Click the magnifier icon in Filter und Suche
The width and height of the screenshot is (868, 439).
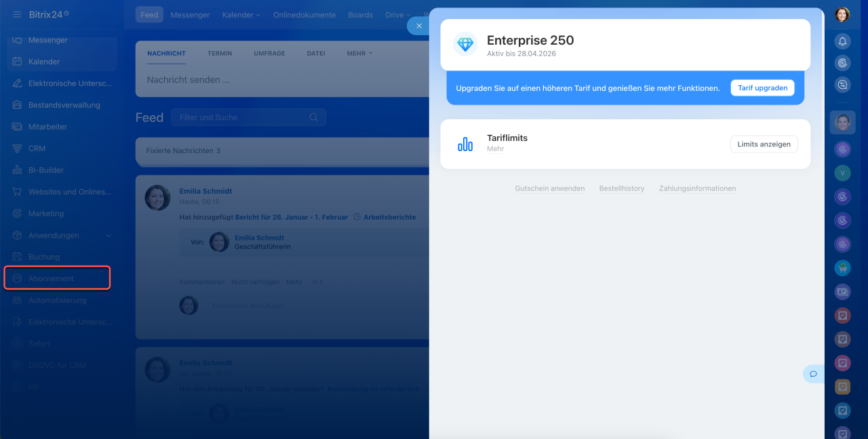click(x=313, y=117)
